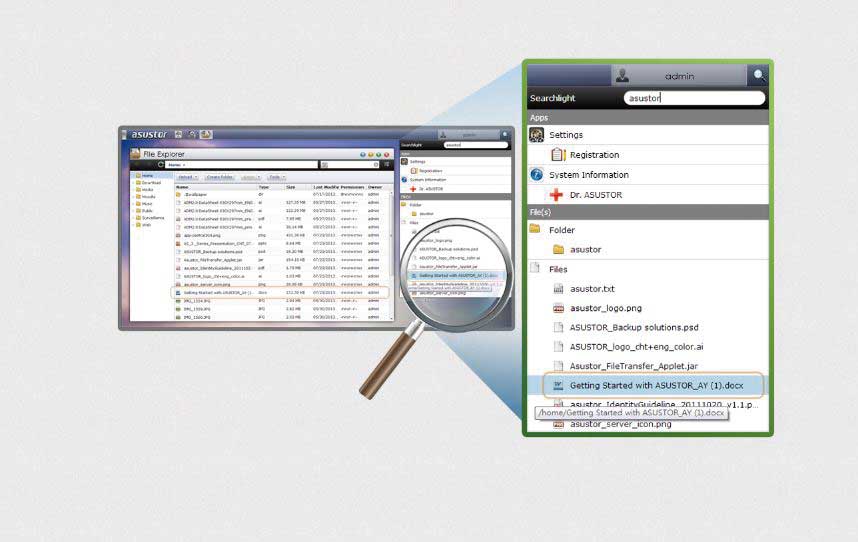The height and width of the screenshot is (542, 858).
Task: Open System Information in the enlarged Searchlight results
Action: pyautogui.click(x=648, y=174)
